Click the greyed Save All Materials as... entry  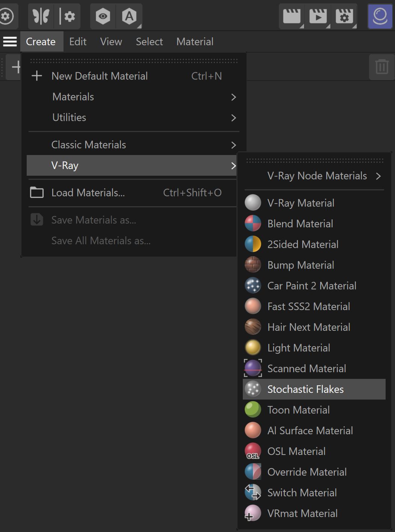132,241
